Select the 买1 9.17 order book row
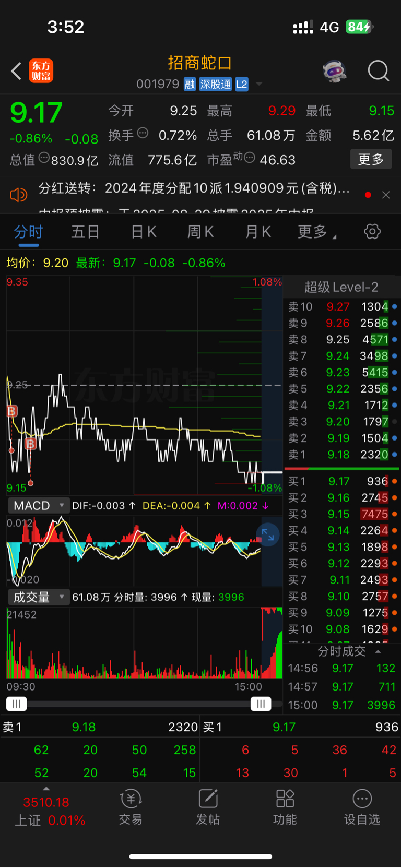Image resolution: width=401 pixels, height=868 pixels. point(342,481)
